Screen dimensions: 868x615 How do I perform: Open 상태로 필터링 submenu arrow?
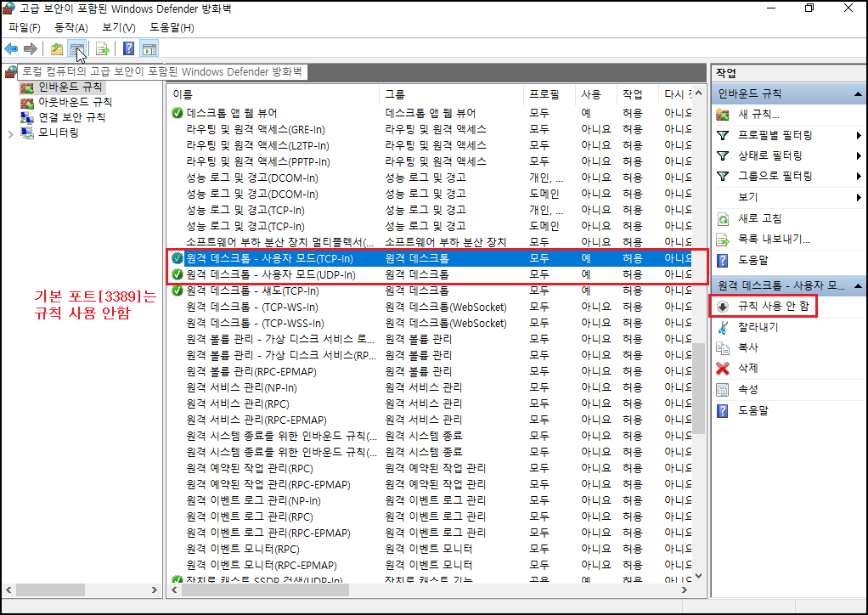tap(858, 156)
